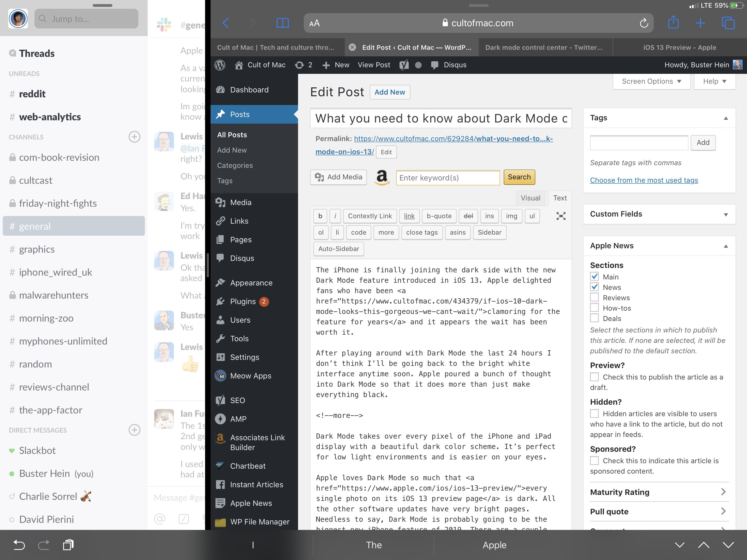Tap the undo arrow in keyboard bar
Screen dimensions: 747x560
pyautogui.click(x=19, y=545)
